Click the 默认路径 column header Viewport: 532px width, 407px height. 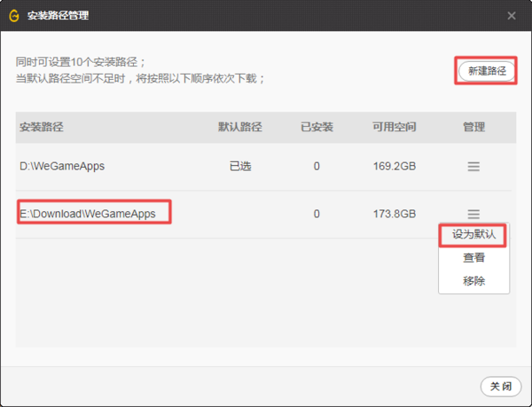pyautogui.click(x=240, y=127)
